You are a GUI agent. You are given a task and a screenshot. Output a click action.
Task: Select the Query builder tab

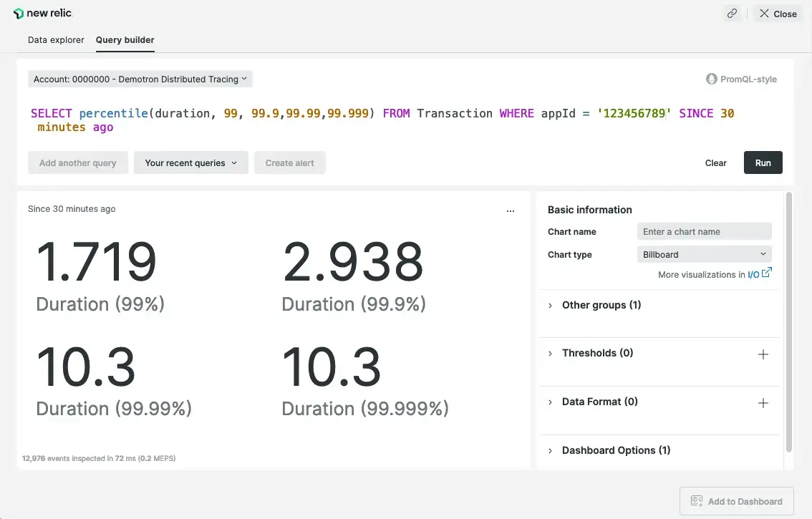125,40
